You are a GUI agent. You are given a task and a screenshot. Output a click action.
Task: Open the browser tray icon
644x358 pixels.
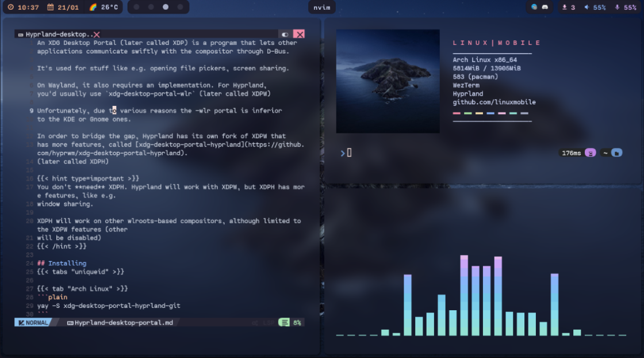click(534, 7)
